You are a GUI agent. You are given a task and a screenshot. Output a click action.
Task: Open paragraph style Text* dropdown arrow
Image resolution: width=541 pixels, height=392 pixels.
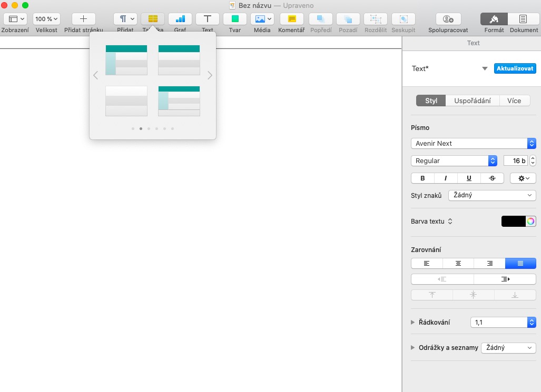pos(485,68)
